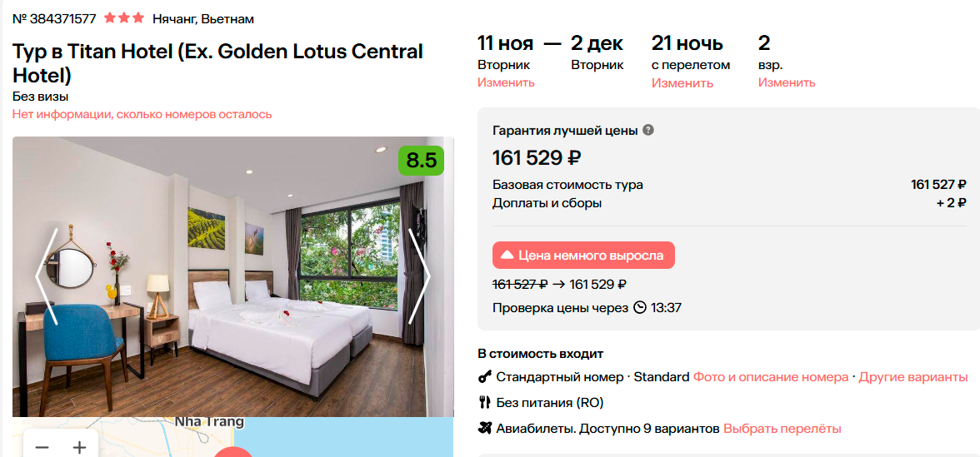Image resolution: width=980 pixels, height=457 pixels.
Task: Click the Nha Trang map preview
Action: (333, 437)
